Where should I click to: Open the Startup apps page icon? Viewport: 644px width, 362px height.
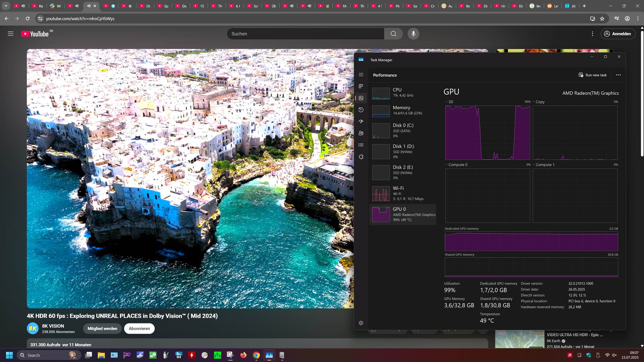[x=361, y=121]
